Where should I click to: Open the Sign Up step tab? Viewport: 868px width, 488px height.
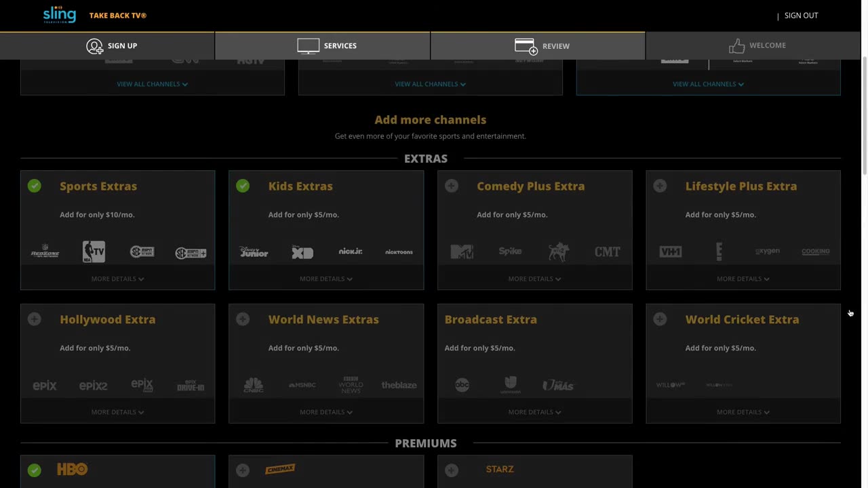[x=107, y=45]
